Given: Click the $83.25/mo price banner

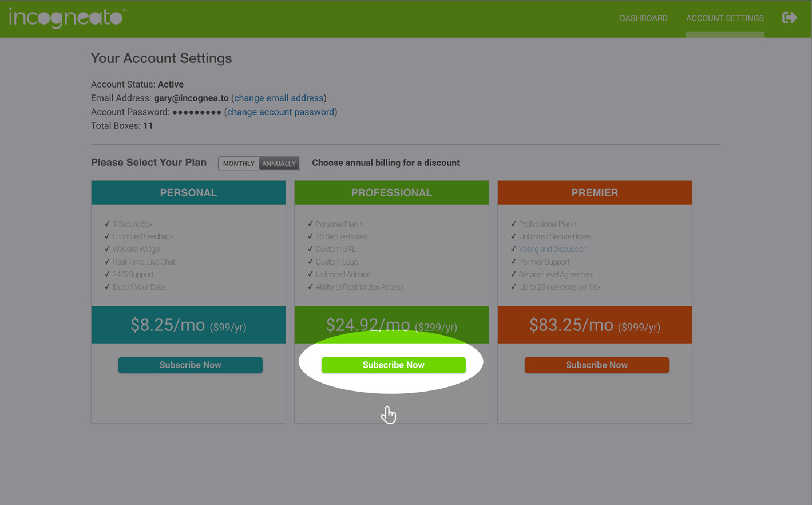Looking at the screenshot, I should pyautogui.click(x=595, y=325).
